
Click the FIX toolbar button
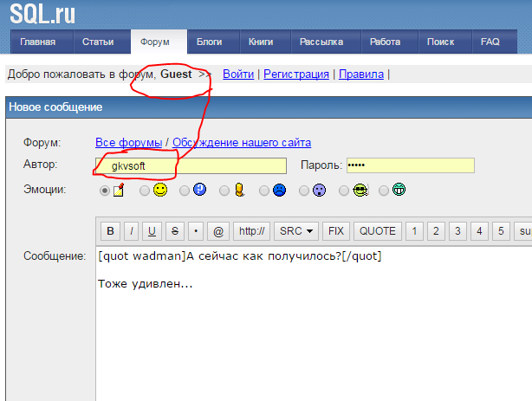tap(336, 231)
